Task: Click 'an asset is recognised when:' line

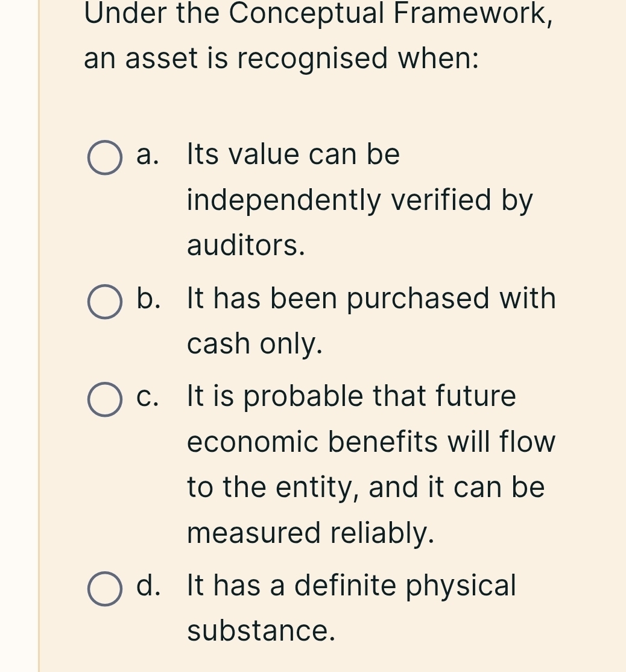Action: (x=282, y=59)
